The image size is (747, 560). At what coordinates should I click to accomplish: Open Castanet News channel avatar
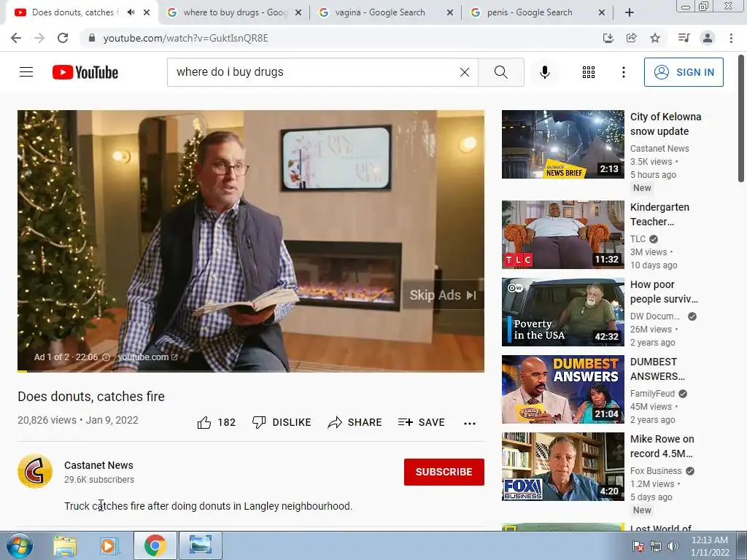point(35,472)
